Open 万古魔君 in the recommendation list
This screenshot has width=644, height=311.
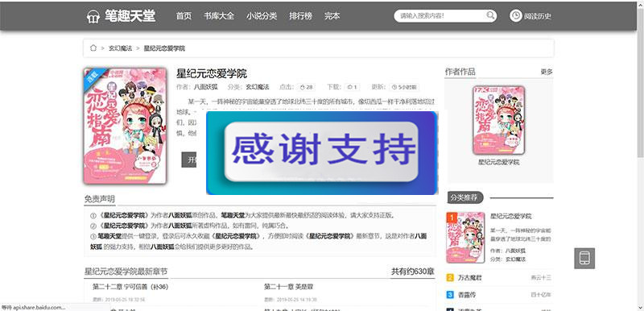click(470, 278)
